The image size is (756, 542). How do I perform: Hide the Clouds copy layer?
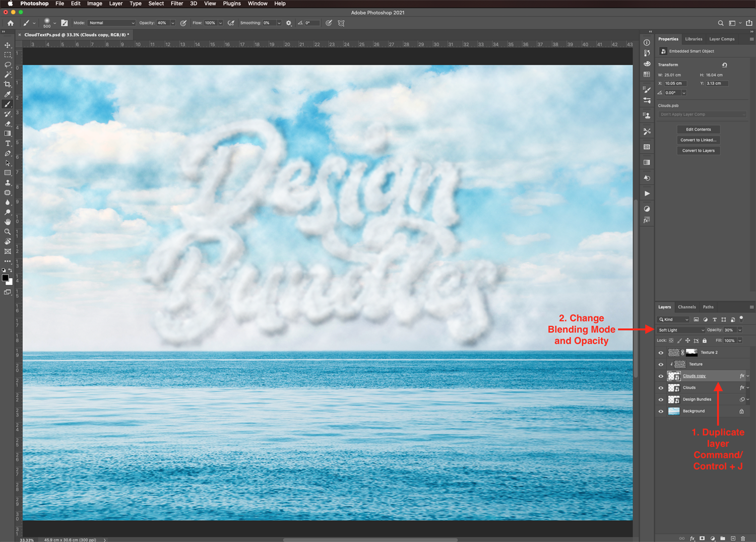pos(661,376)
